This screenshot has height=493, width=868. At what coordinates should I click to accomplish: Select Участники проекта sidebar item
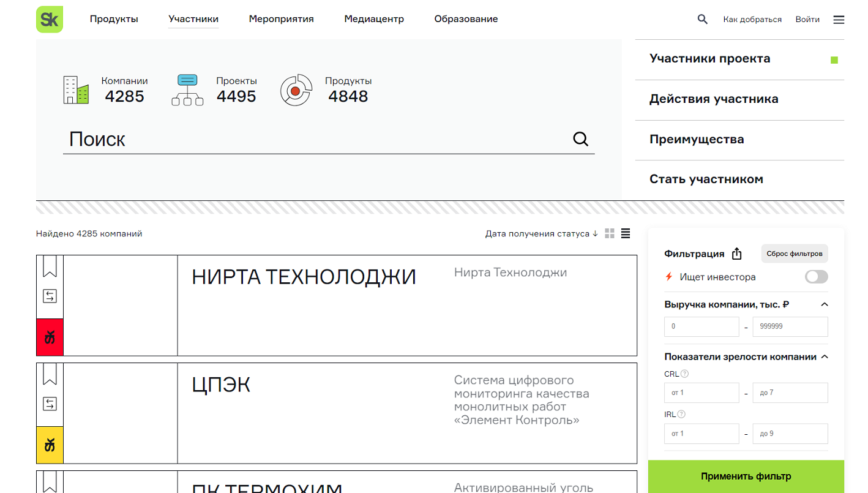(x=739, y=59)
